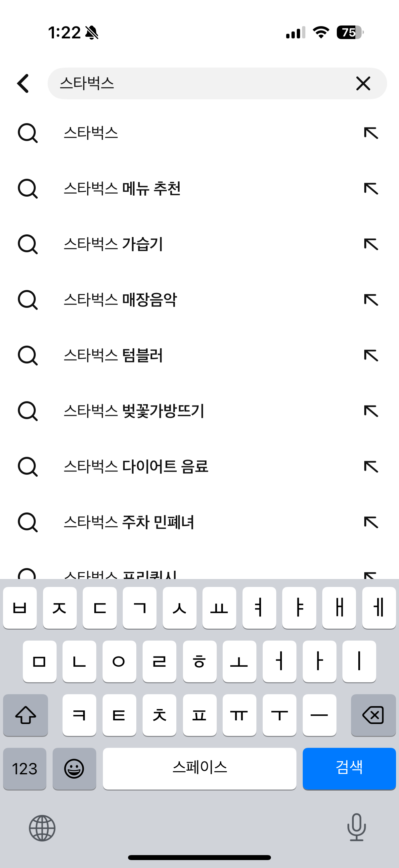
Task: Switch to the 123 numeric keyboard
Action: (x=24, y=769)
